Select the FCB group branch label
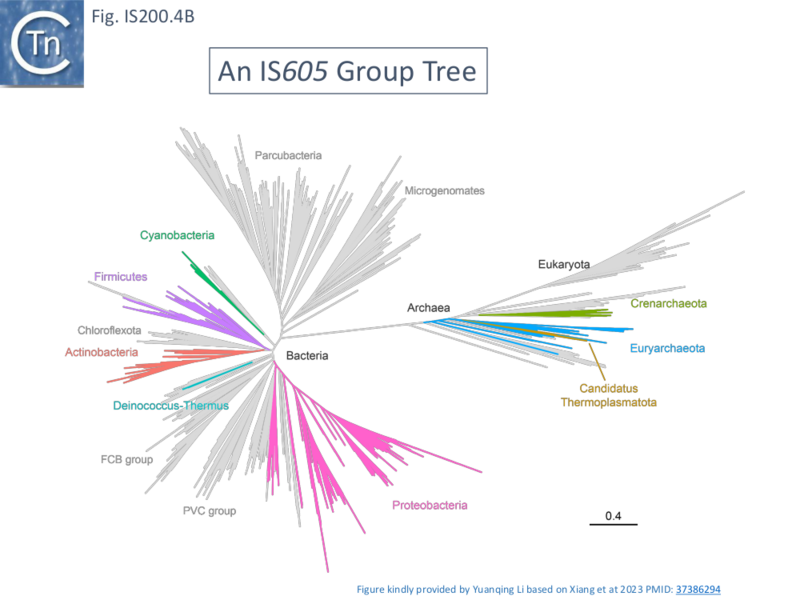800x600 pixels. coord(127,460)
